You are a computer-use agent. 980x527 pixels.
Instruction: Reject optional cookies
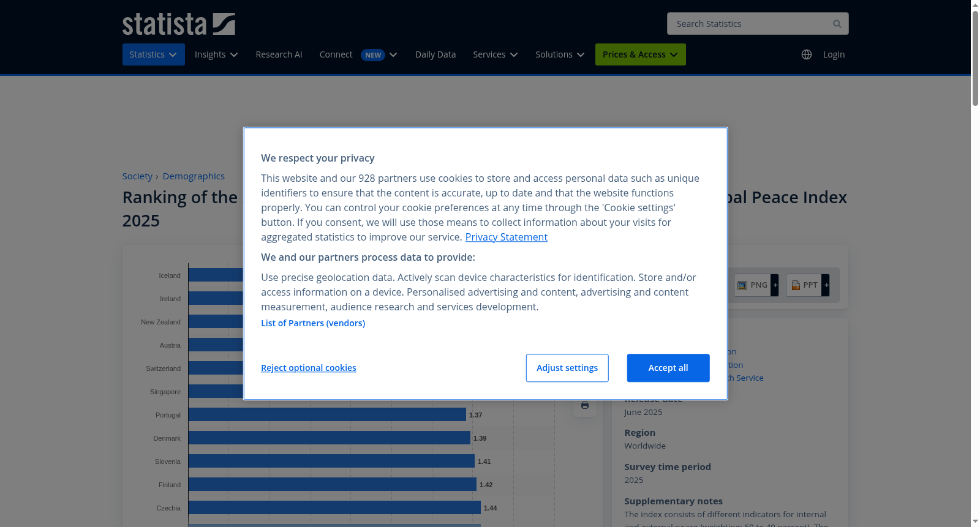point(309,368)
